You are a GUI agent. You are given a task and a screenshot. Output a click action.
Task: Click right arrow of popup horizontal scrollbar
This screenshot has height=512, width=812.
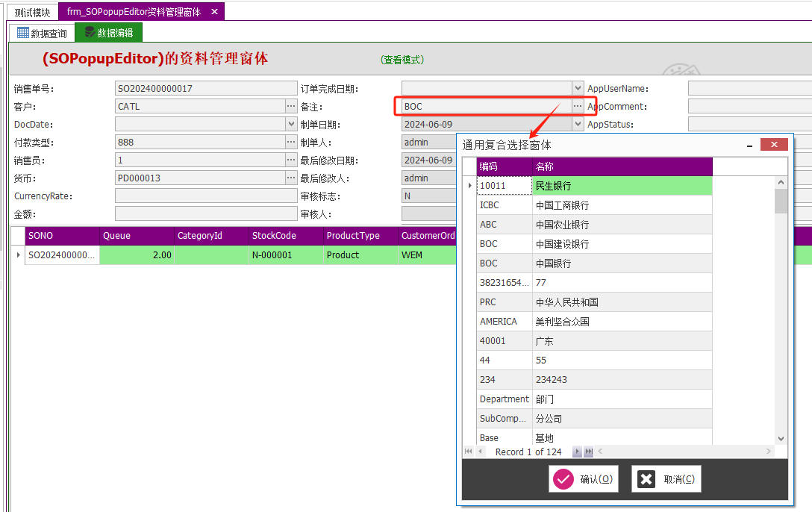click(x=769, y=452)
